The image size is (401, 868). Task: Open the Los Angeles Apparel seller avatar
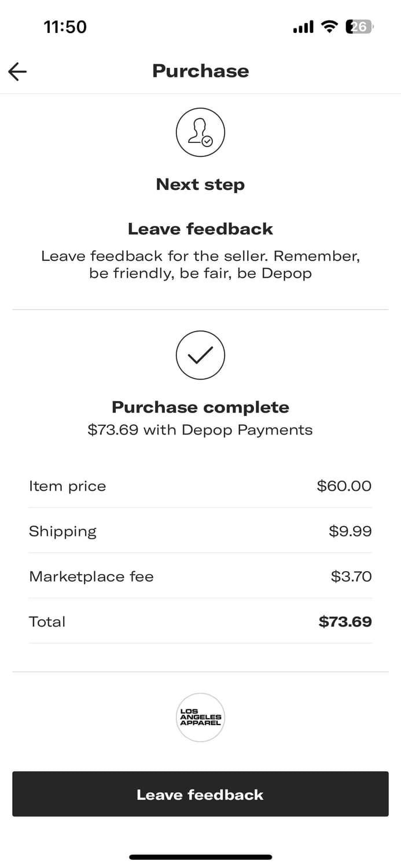coord(200,718)
